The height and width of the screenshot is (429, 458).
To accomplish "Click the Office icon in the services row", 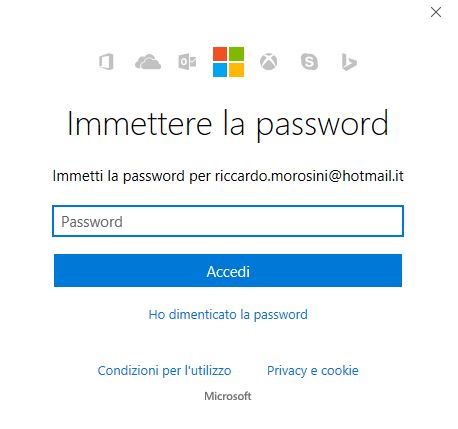I will coord(106,62).
